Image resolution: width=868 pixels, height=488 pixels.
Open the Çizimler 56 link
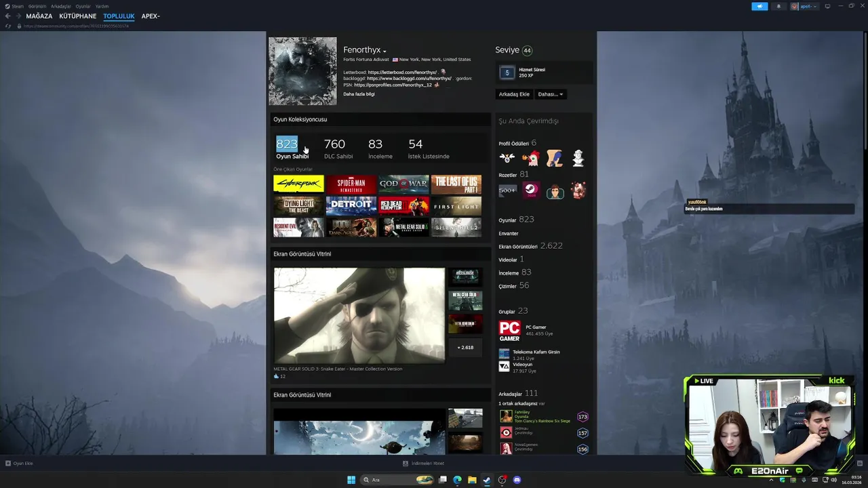pos(513,286)
